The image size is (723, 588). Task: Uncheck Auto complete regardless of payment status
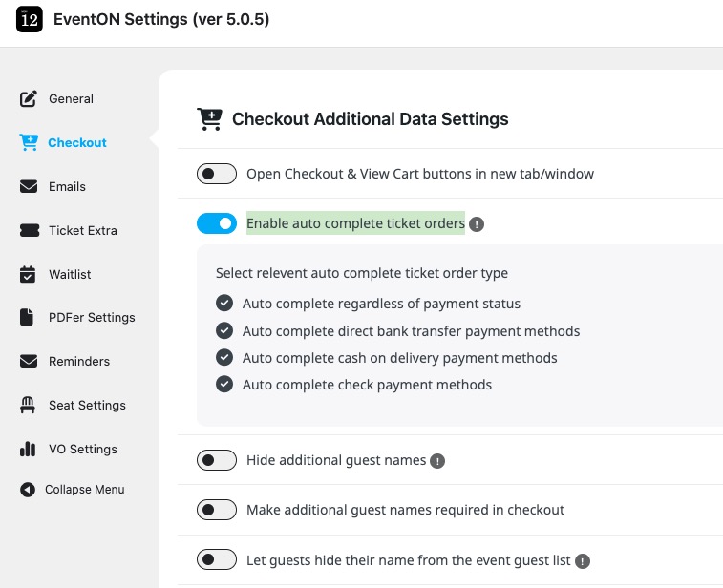point(224,304)
